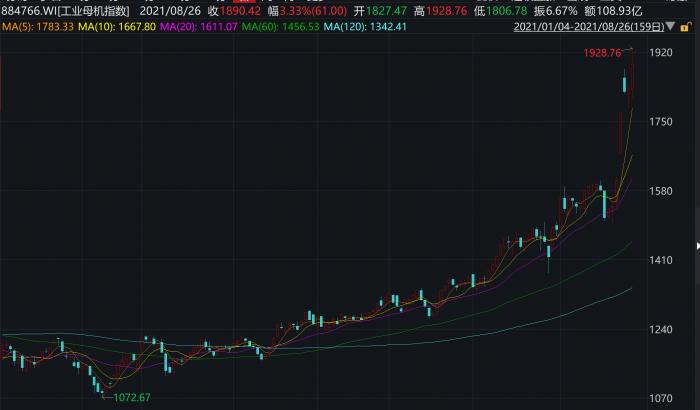Click the 1240 price axis label
The height and width of the screenshot is (410, 700).
coord(661,329)
